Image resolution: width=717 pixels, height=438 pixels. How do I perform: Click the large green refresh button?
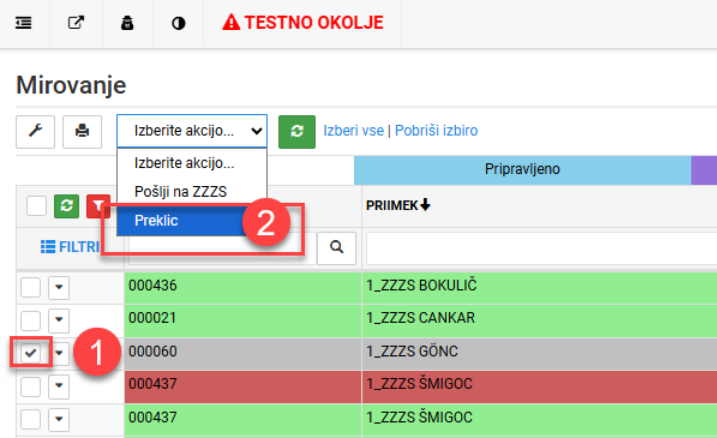(x=297, y=132)
